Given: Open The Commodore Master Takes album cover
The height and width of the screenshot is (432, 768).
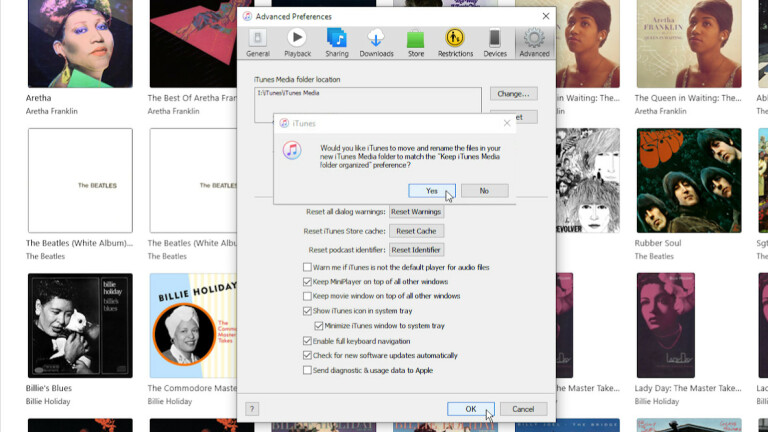Looking at the screenshot, I should pyautogui.click(x=193, y=325).
